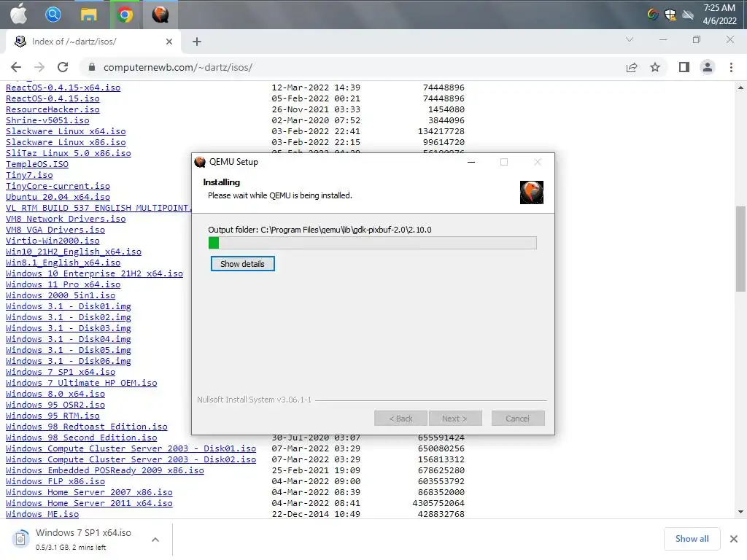This screenshot has height=560, width=747.
Task: Toggle Chrome's side panel icon
Action: point(684,67)
